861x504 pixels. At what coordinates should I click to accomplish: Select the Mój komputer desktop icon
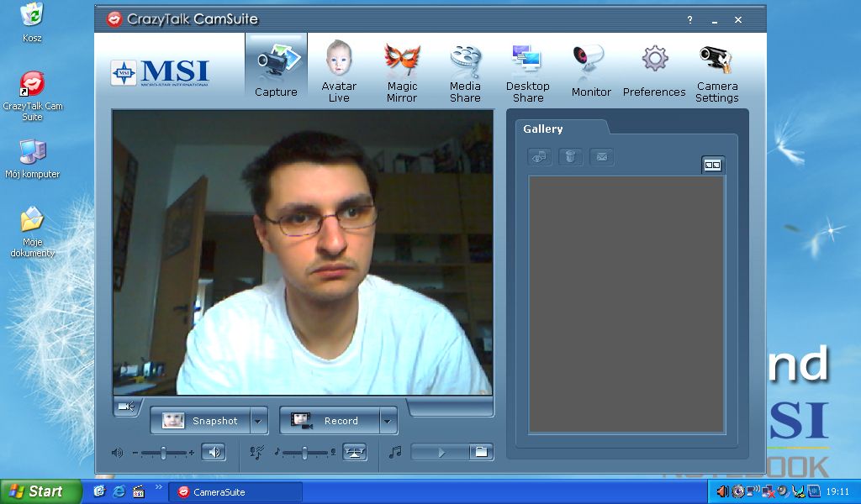pyautogui.click(x=33, y=159)
